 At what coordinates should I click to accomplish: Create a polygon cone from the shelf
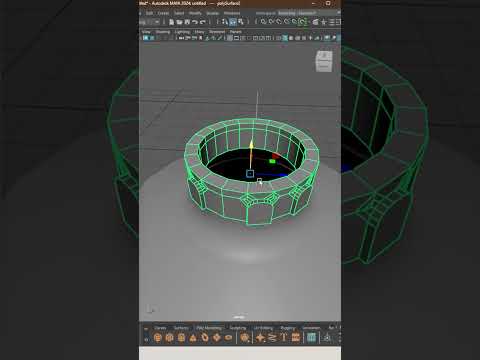(x=193, y=338)
